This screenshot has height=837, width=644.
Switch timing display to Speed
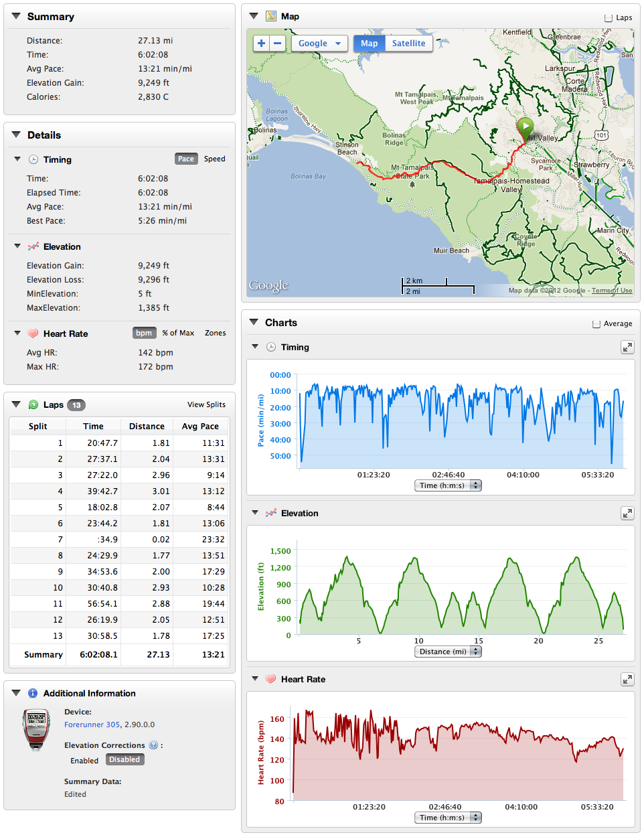214,159
